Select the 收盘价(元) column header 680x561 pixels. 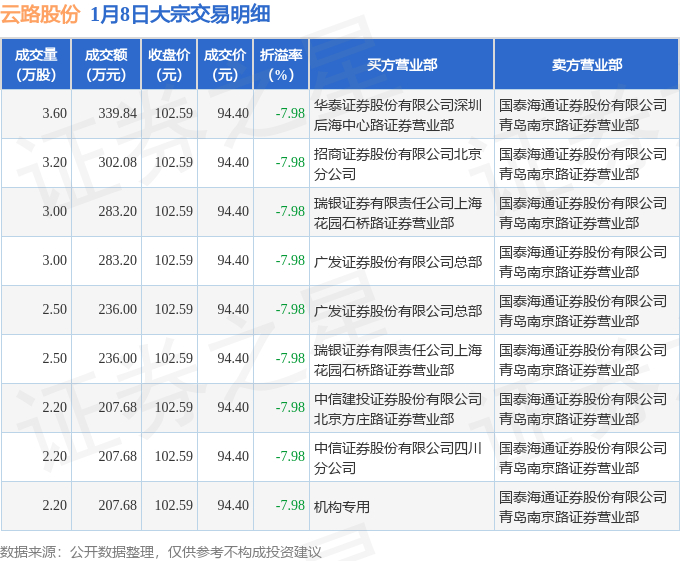pos(169,64)
